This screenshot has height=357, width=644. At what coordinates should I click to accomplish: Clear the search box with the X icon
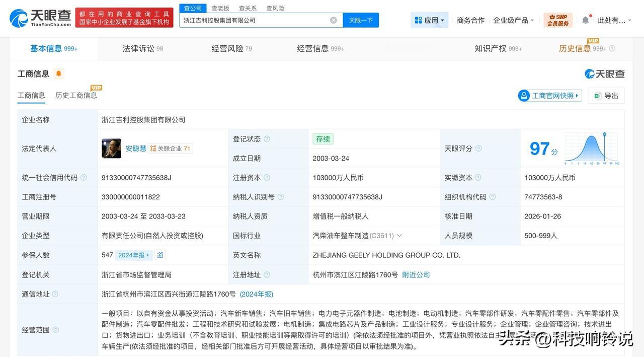[x=334, y=20]
